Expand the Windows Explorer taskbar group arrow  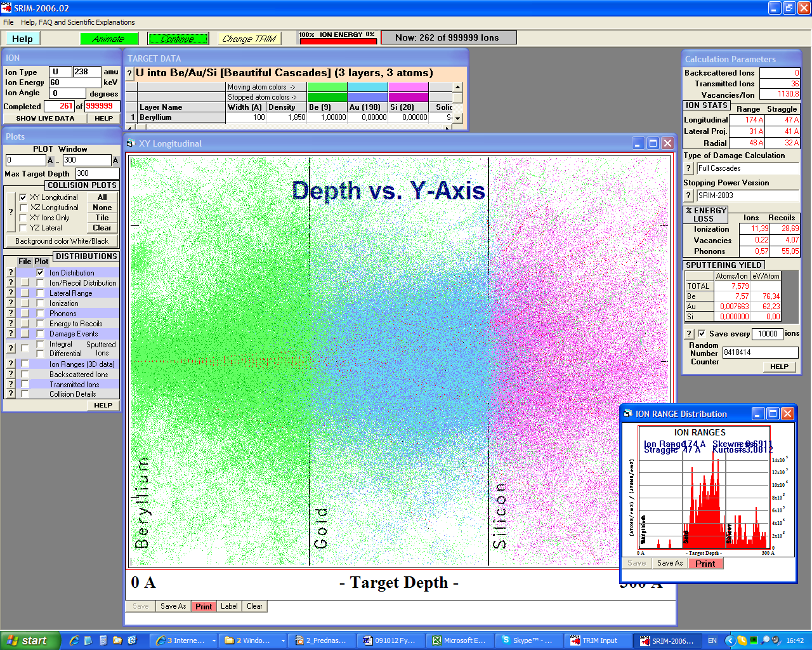click(x=283, y=640)
